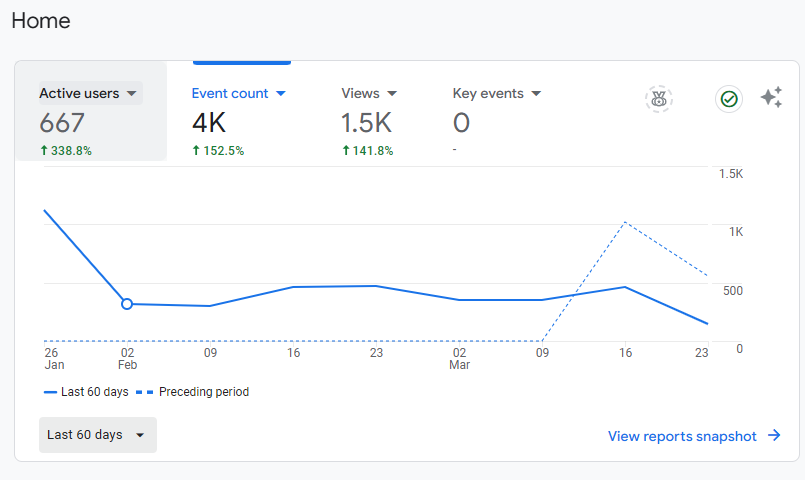This screenshot has height=480, width=805.
Task: Open the Active users metric dropdown
Action: click(90, 93)
